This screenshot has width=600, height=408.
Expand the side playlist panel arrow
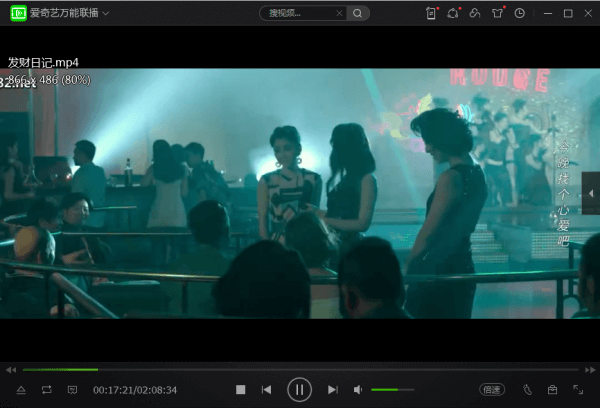(x=591, y=194)
